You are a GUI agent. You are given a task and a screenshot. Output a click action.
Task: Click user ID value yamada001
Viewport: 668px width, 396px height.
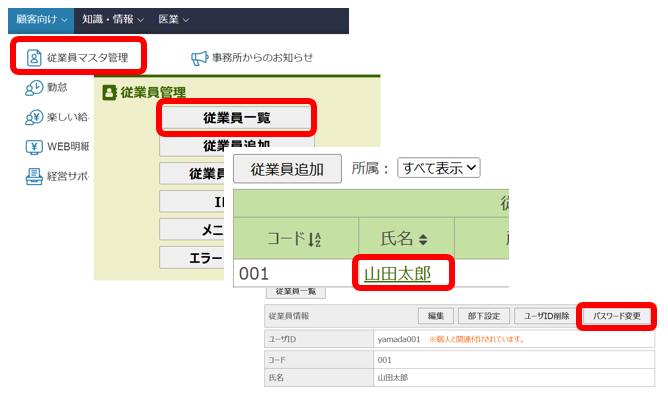coord(399,339)
